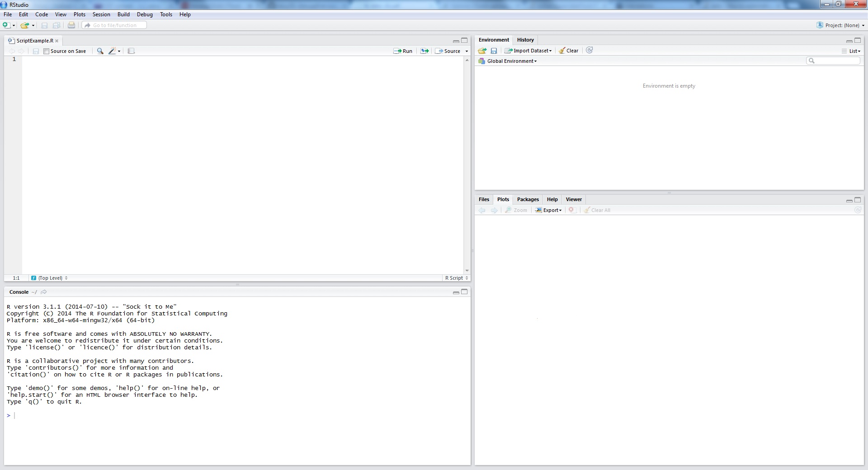Viewport: 868px width, 470px height.
Task: Enable the Source on Save checkbox
Action: (46, 51)
